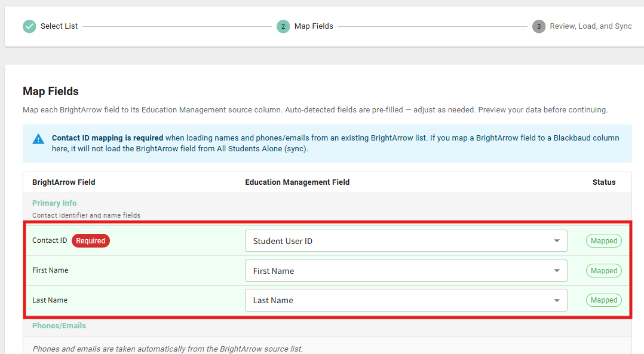644x354 pixels.
Task: Click the Mapped status for Contact ID
Action: [604, 241]
